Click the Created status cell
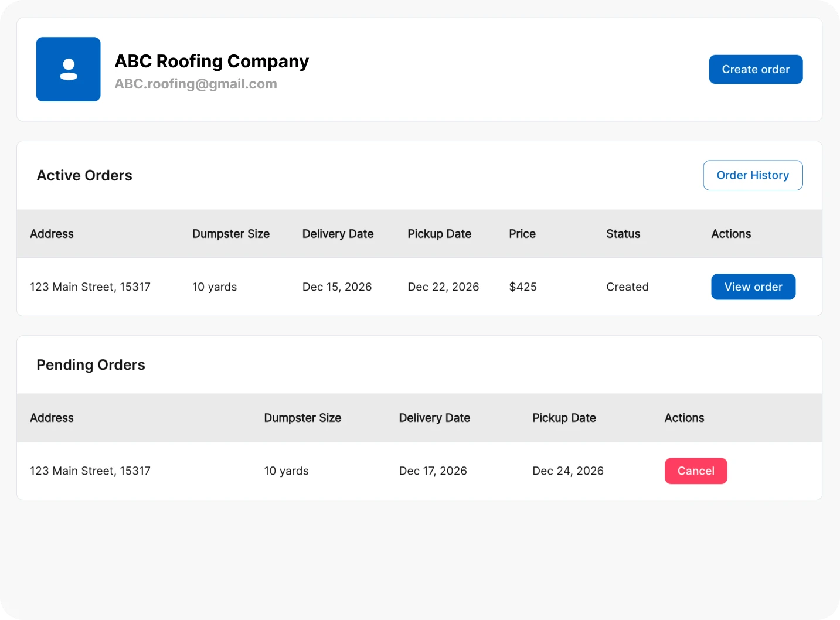This screenshot has height=620, width=840. point(627,287)
